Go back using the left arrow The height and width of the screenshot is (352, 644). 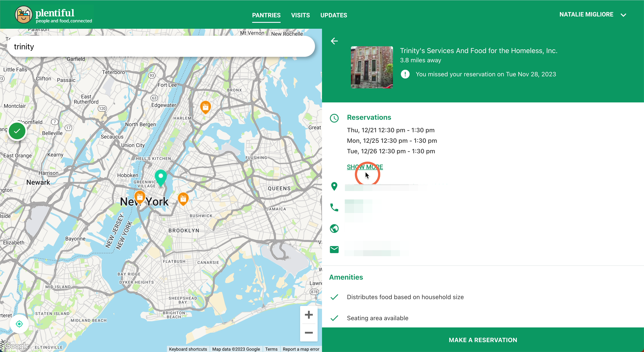tap(334, 41)
